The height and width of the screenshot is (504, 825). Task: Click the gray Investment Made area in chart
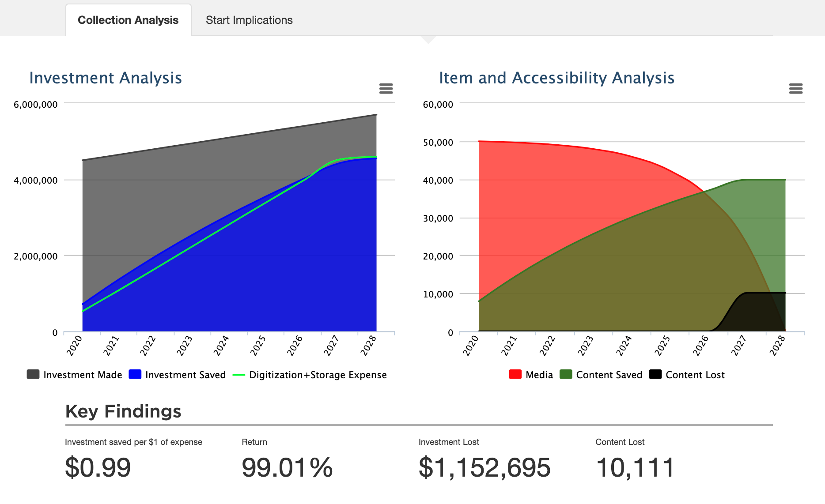(177, 185)
